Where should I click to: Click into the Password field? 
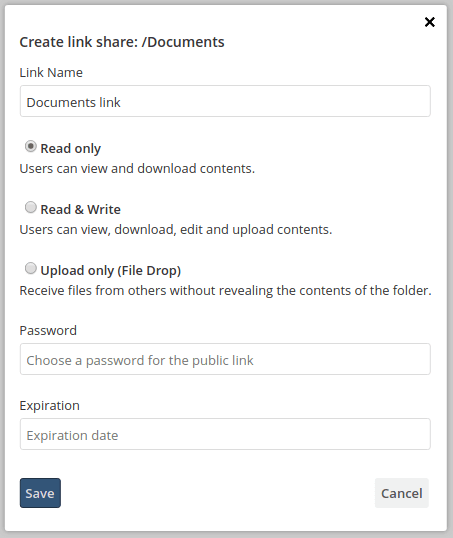coord(225,359)
